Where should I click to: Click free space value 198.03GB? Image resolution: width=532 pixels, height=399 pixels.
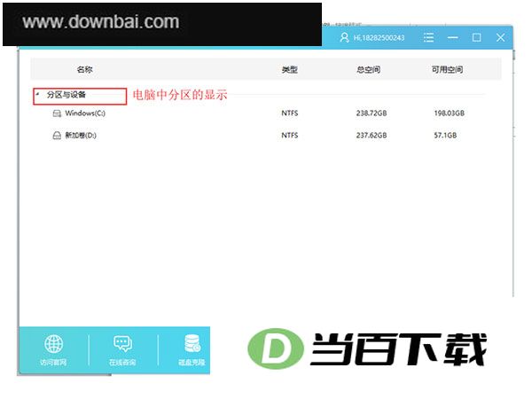click(x=450, y=113)
